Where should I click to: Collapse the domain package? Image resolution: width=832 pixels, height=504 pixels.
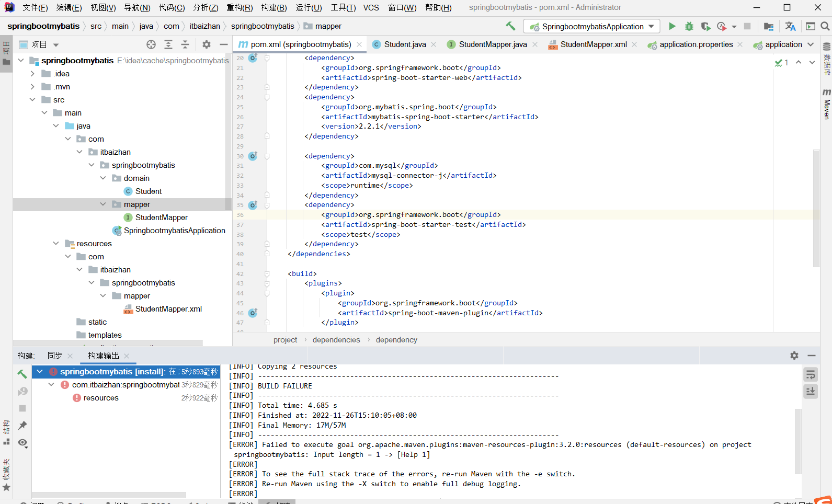coord(103,178)
